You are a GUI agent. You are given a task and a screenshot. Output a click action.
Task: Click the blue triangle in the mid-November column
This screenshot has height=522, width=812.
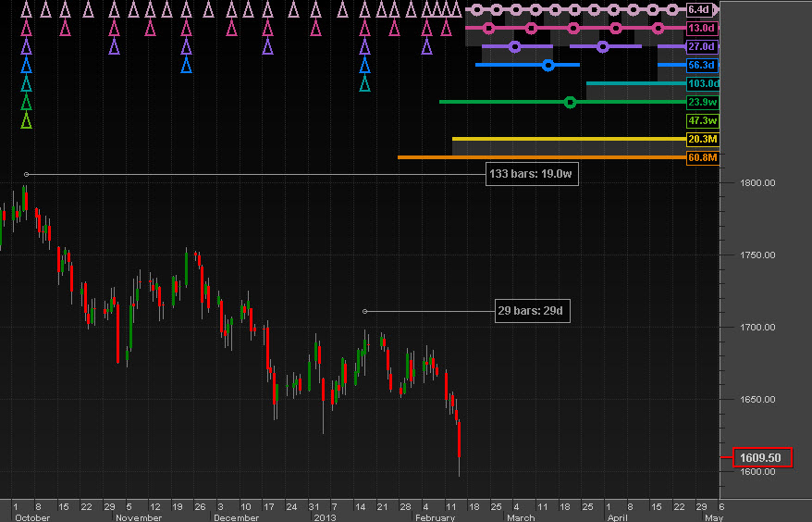[186, 65]
